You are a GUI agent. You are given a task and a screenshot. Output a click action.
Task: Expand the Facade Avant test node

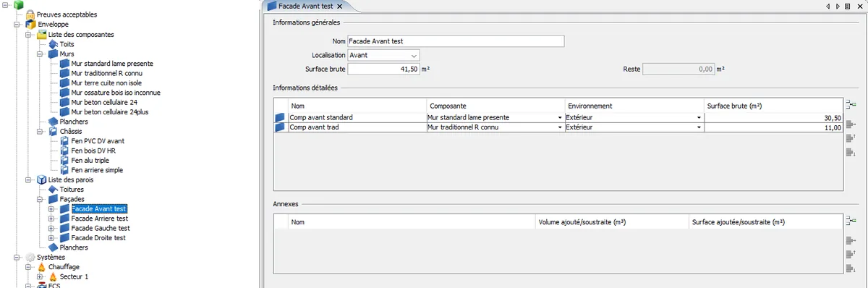coord(51,208)
